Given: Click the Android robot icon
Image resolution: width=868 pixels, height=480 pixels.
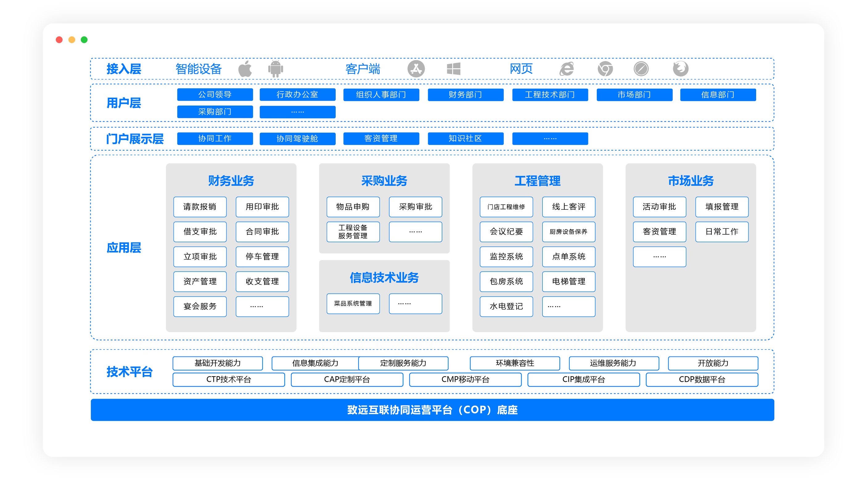Looking at the screenshot, I should [x=275, y=69].
